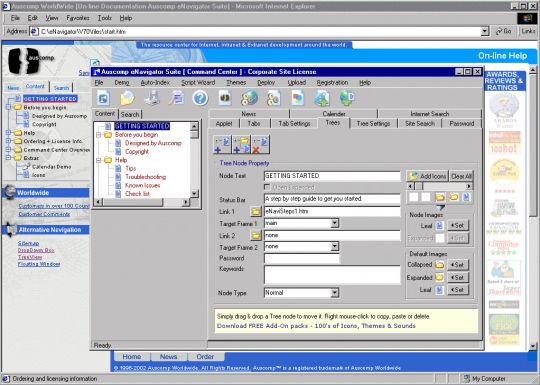
Task: Click the wand and document toolbar icon
Action: point(176,98)
